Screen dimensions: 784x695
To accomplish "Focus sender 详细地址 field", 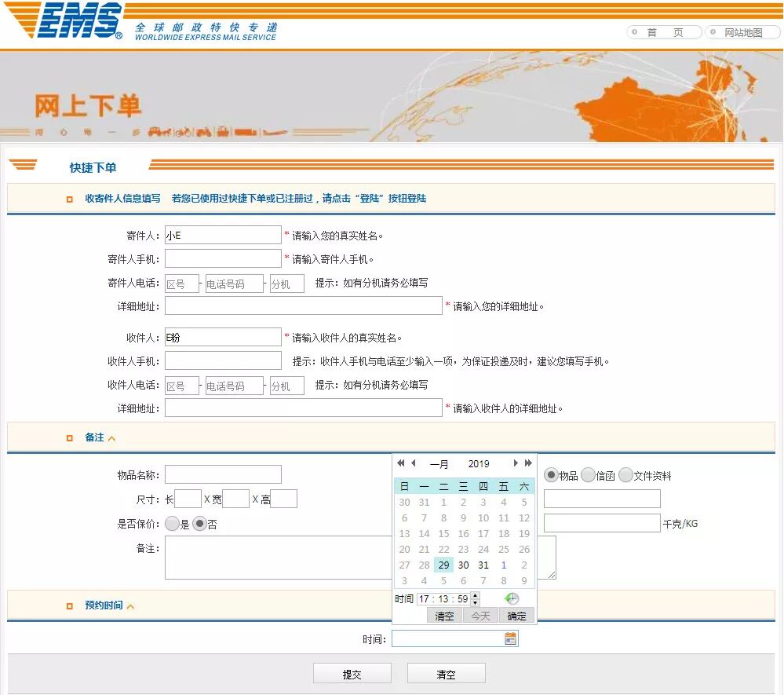I will (304, 305).
